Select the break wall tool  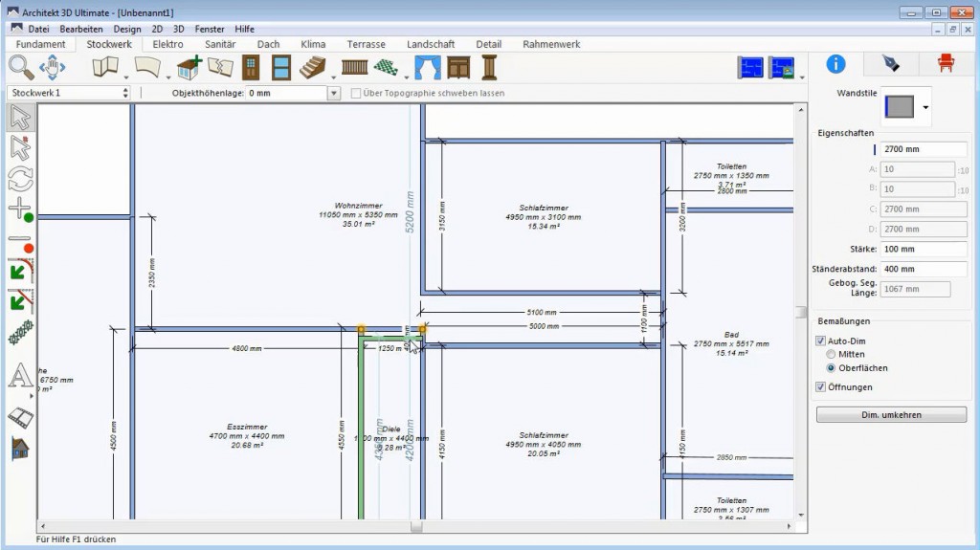221,67
